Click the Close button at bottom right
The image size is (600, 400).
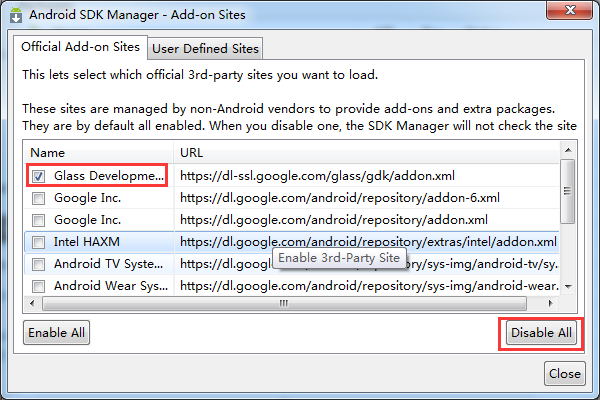pos(564,374)
